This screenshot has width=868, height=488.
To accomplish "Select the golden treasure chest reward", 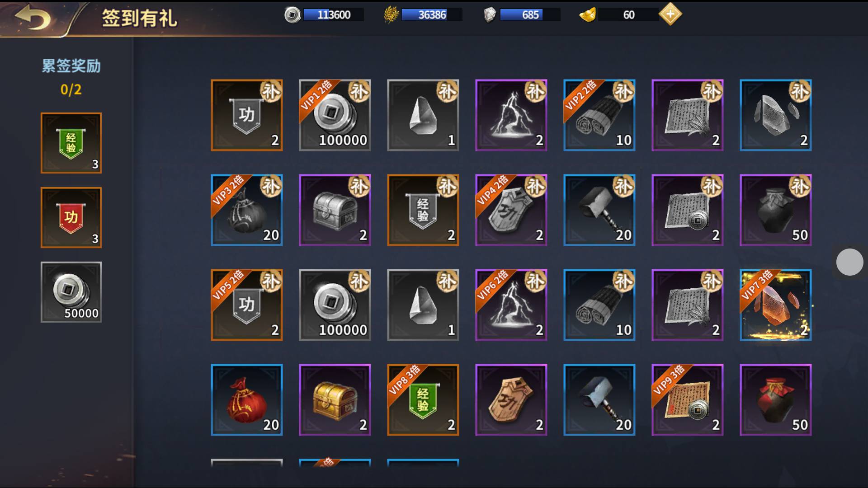I will 335,400.
